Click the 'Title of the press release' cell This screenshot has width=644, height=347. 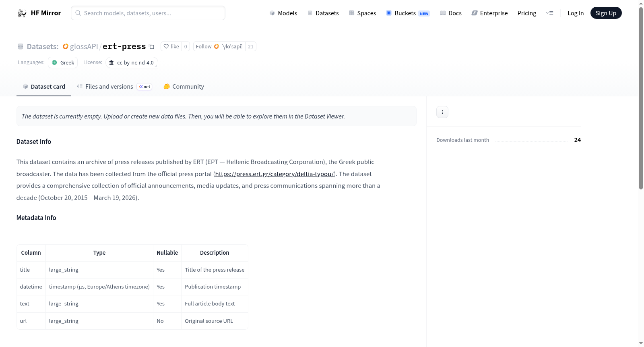tap(215, 270)
